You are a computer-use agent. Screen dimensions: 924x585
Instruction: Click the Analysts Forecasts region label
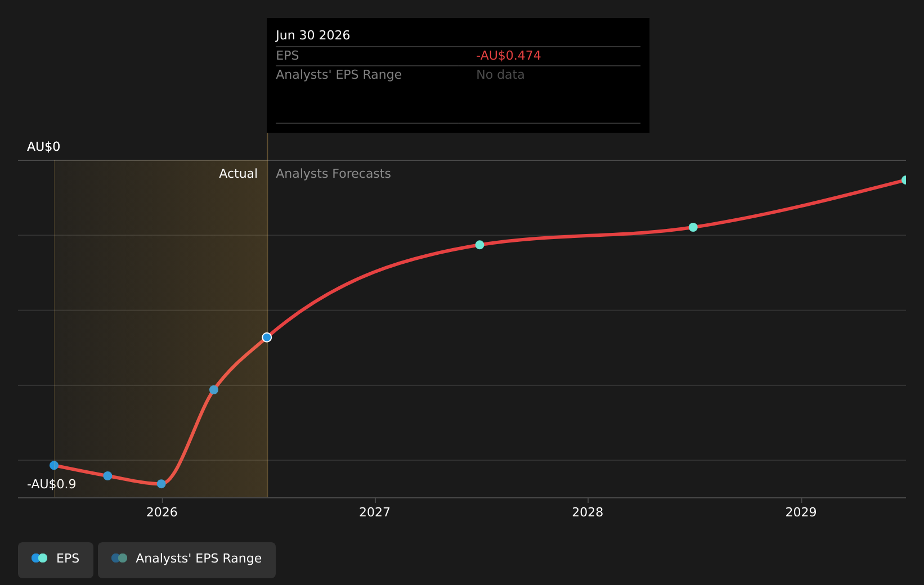coord(333,174)
